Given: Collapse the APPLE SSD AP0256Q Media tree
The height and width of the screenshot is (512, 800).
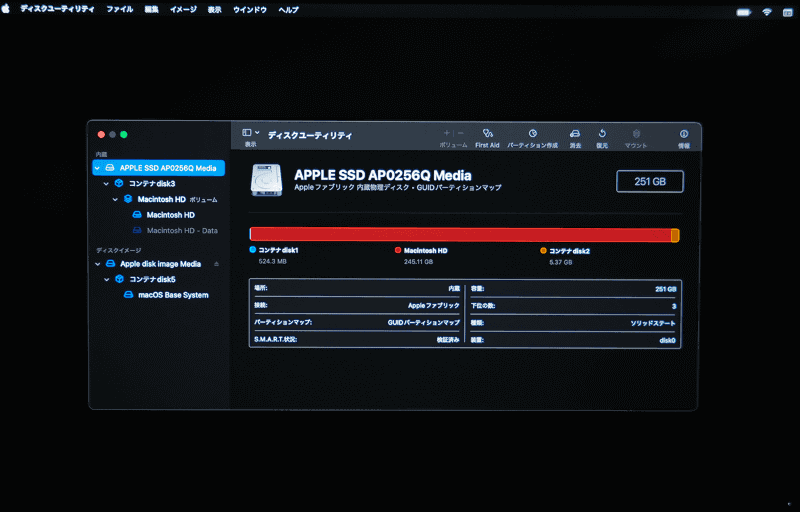Looking at the screenshot, I should (97, 168).
